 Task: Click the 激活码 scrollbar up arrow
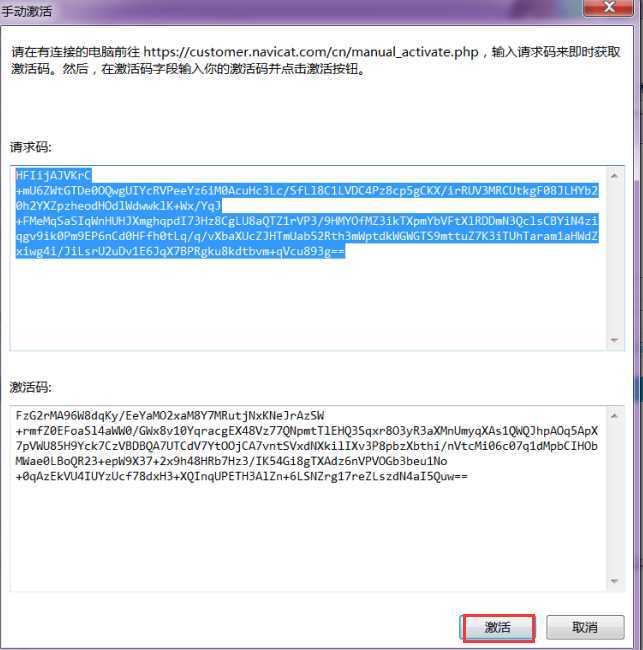615,416
